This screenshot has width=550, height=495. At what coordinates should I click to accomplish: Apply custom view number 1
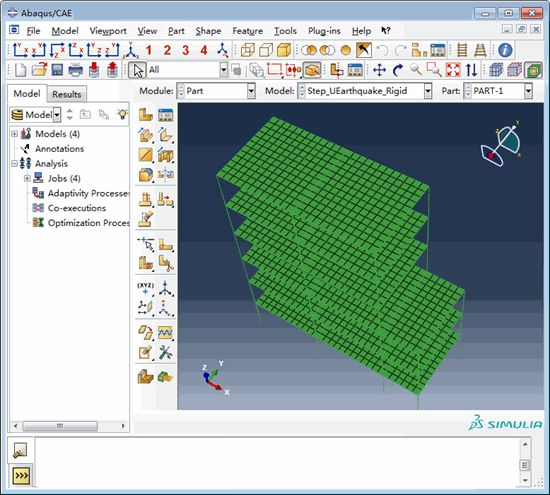(149, 50)
